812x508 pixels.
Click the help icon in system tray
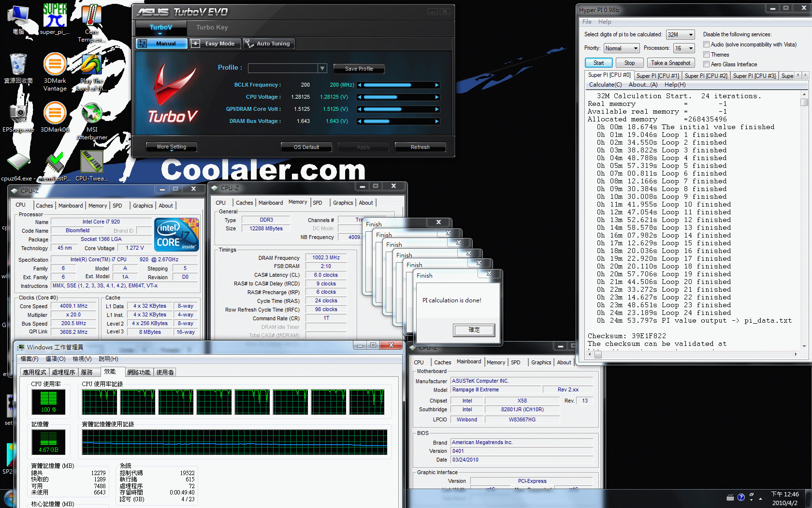click(x=741, y=497)
